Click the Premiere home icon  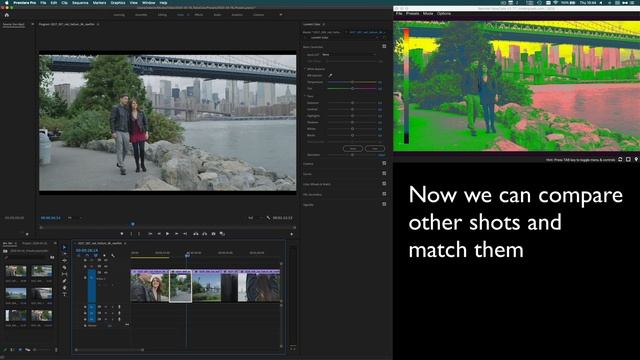click(7, 15)
